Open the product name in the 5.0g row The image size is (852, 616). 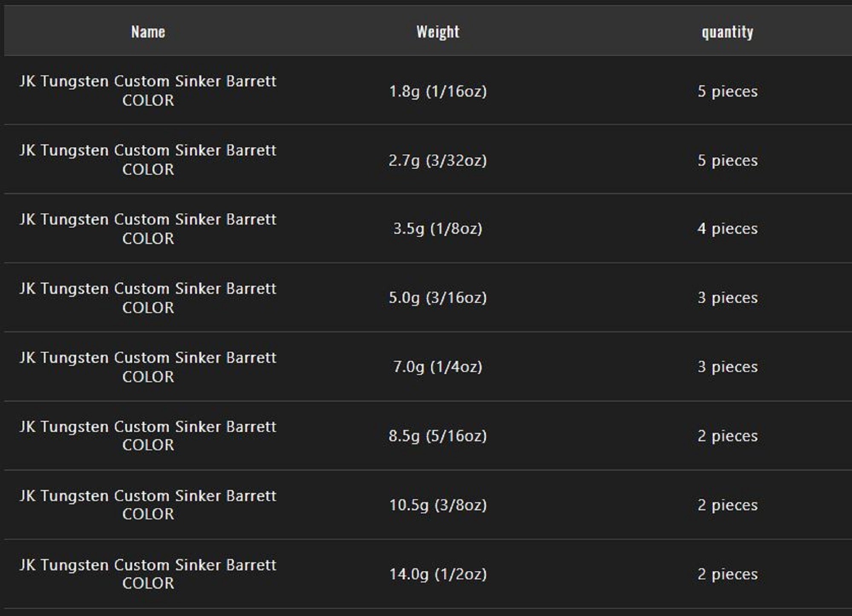(148, 298)
